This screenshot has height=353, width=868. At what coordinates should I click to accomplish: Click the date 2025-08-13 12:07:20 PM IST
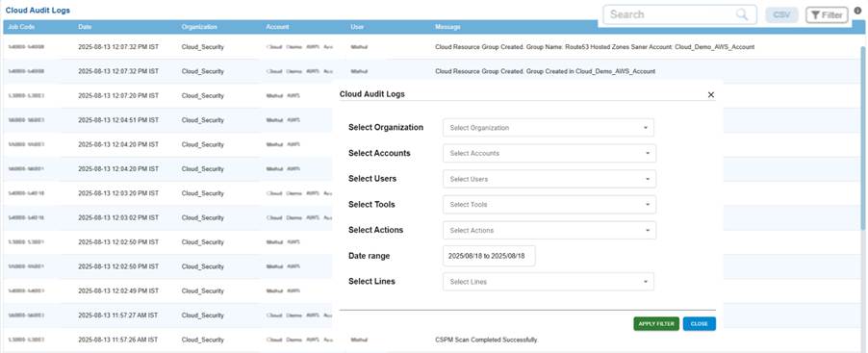point(118,96)
